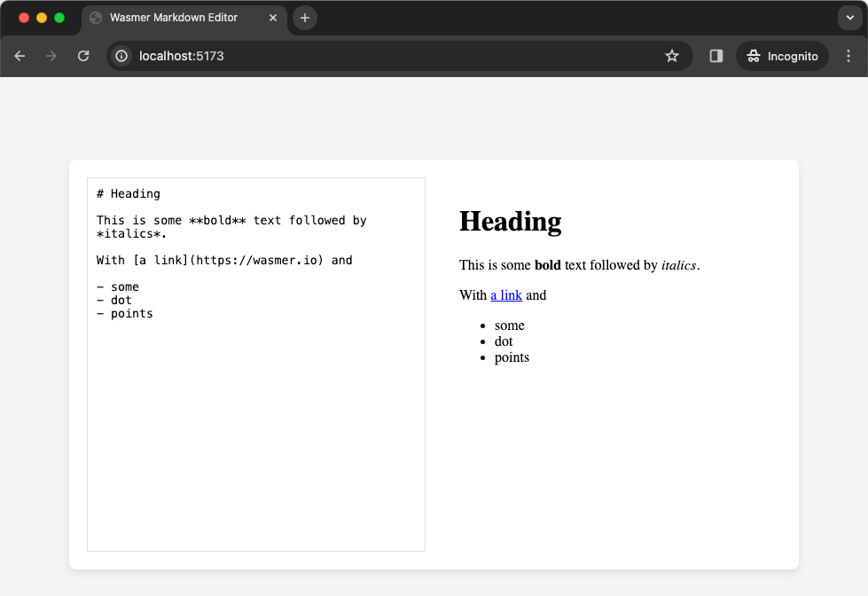The width and height of the screenshot is (868, 596).
Task: Navigate forward with the forward arrow
Action: 51,55
